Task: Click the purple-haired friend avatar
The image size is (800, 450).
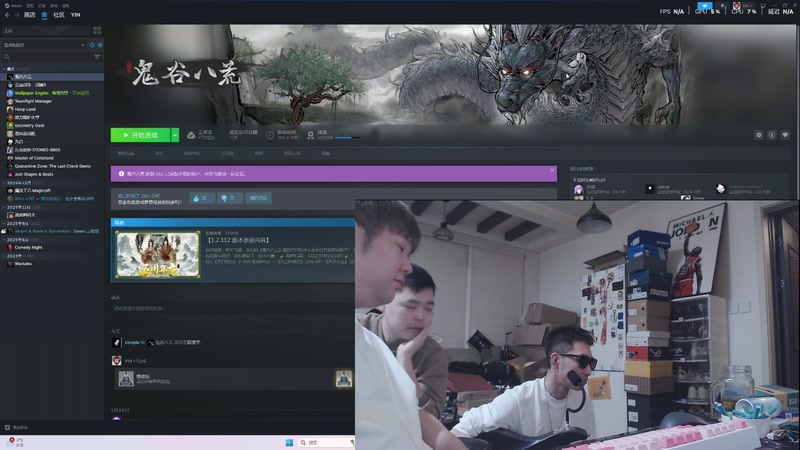Action: [579, 190]
